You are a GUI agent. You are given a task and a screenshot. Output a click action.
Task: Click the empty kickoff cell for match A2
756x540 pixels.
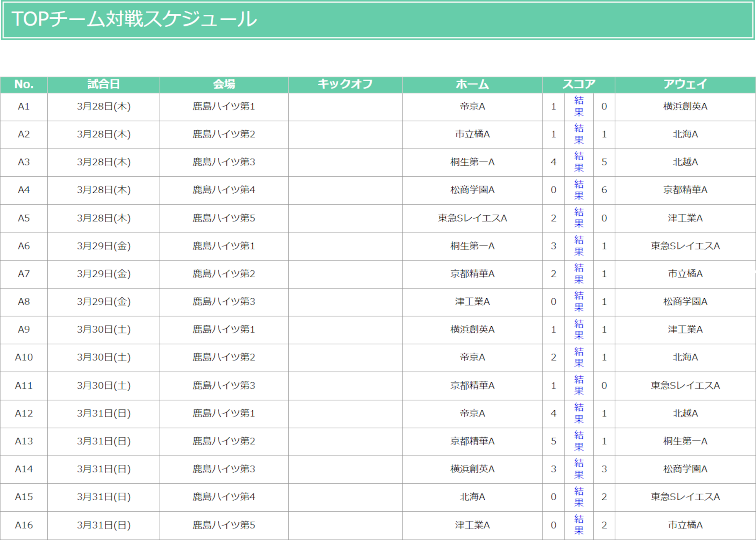(x=345, y=135)
